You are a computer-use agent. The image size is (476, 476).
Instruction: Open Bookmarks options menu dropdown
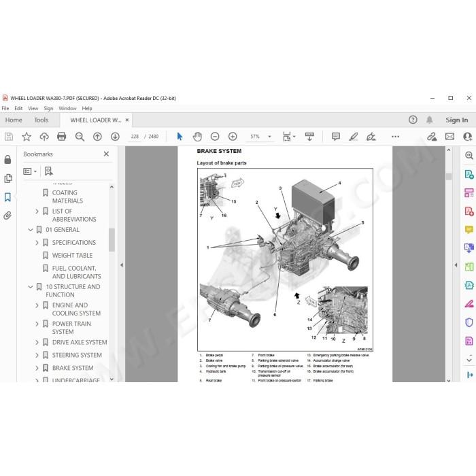coord(30,171)
